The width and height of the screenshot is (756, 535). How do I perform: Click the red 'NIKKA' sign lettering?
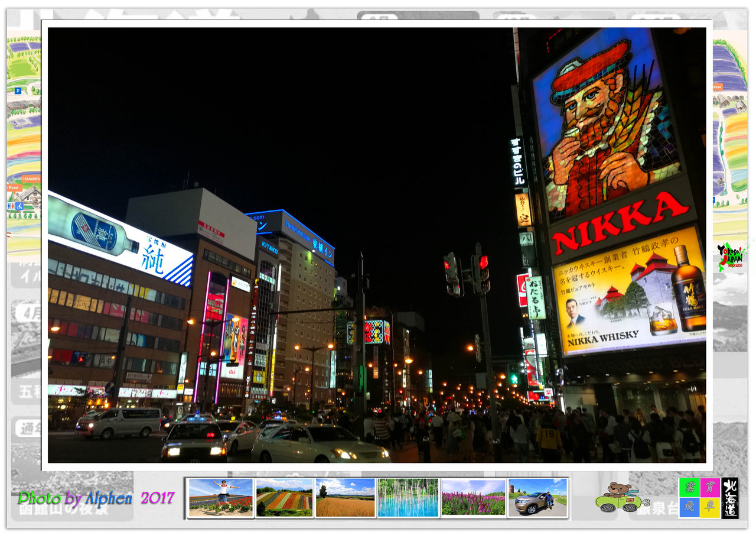coord(620,222)
